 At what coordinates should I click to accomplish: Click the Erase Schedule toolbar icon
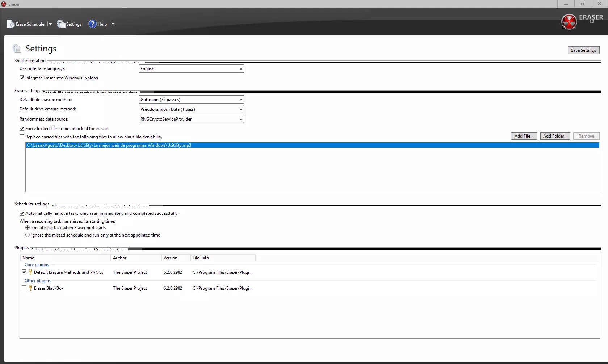coord(11,24)
